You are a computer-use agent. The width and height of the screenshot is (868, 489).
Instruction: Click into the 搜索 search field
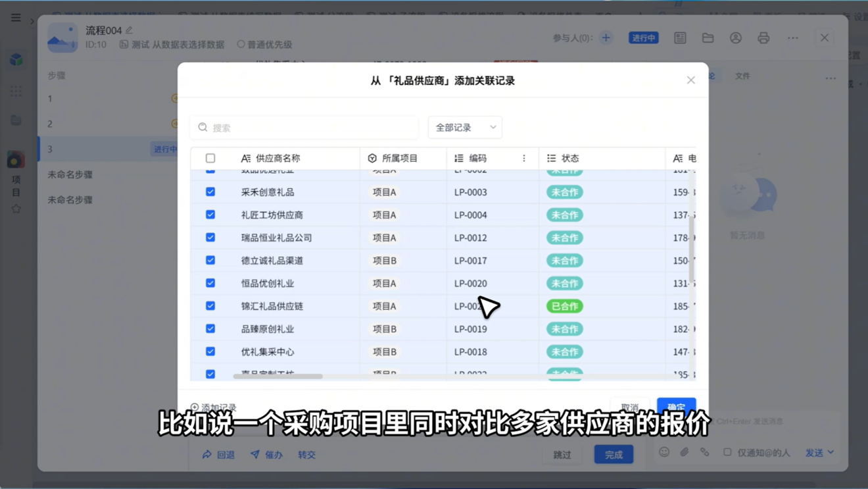[304, 128]
